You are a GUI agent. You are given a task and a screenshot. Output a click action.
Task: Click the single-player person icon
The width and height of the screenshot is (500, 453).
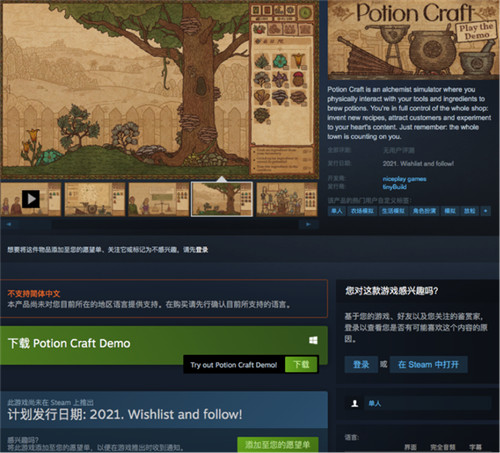355,404
